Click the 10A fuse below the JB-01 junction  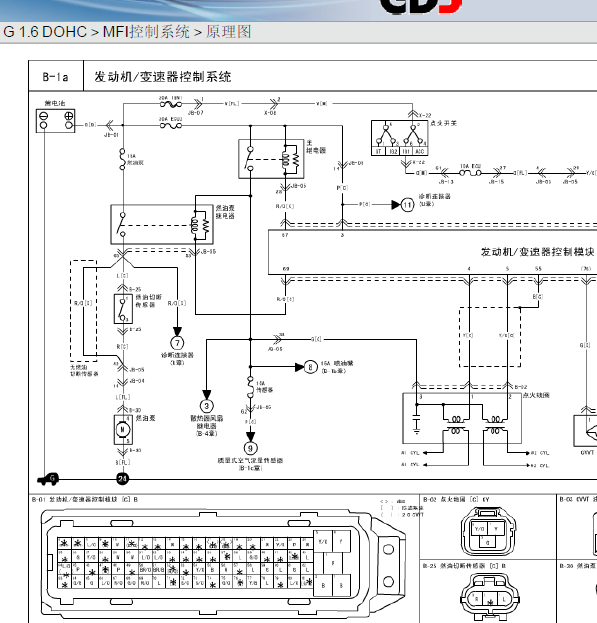pos(123,159)
